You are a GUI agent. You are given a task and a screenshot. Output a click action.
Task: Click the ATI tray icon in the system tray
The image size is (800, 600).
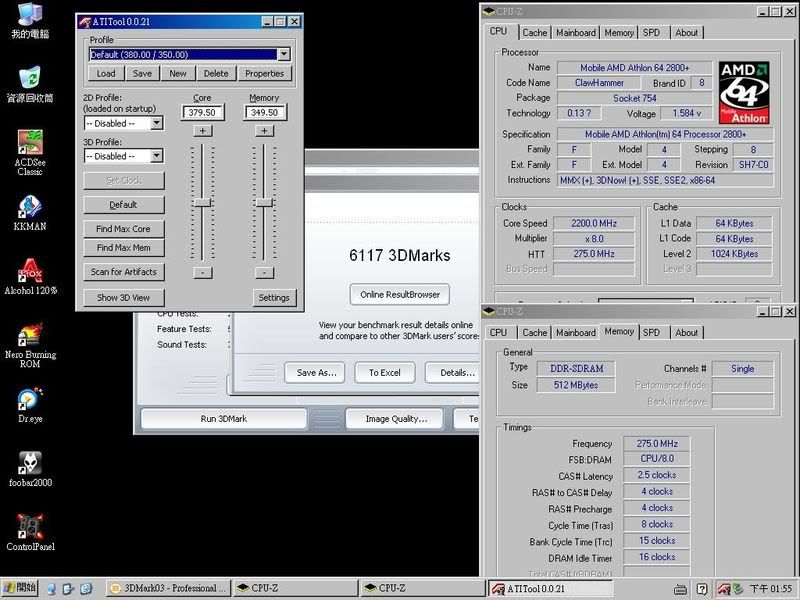723,589
